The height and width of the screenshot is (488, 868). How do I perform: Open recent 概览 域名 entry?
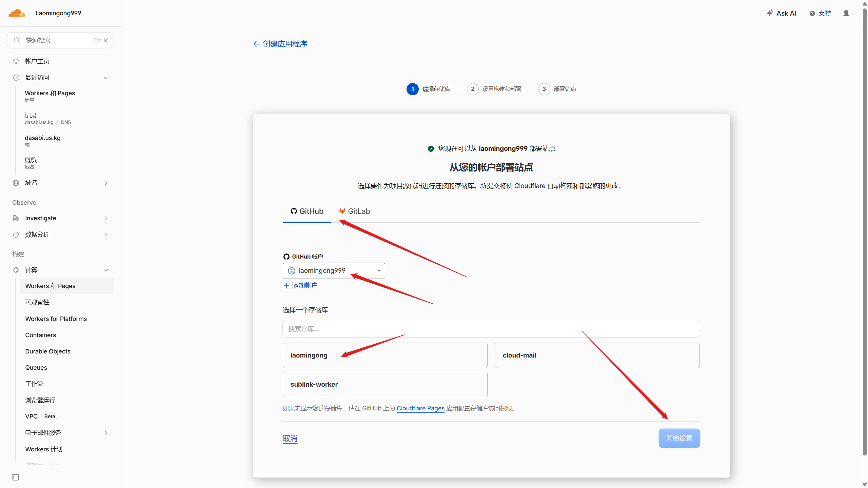pyautogui.click(x=31, y=163)
